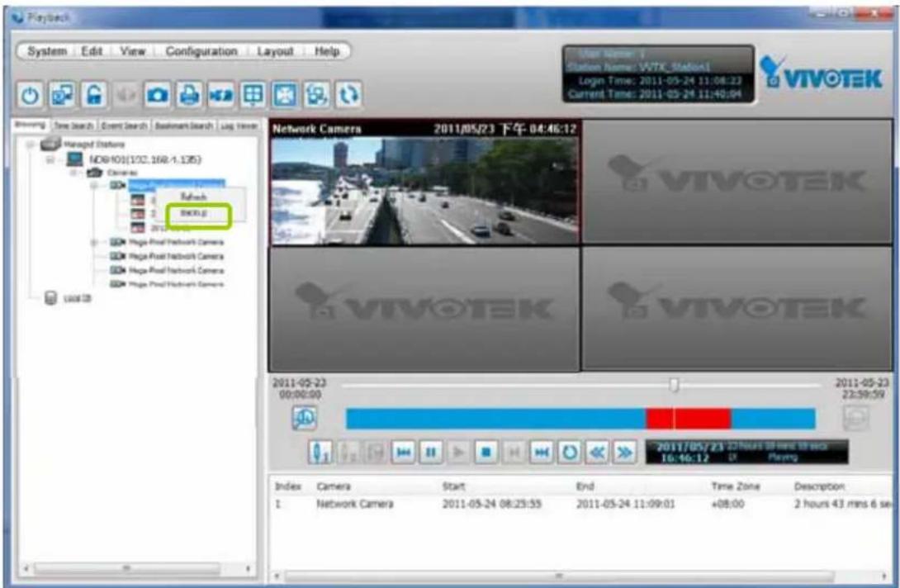The width and height of the screenshot is (900, 588).
Task: Select the ND8401 station entry
Action: pos(144,159)
